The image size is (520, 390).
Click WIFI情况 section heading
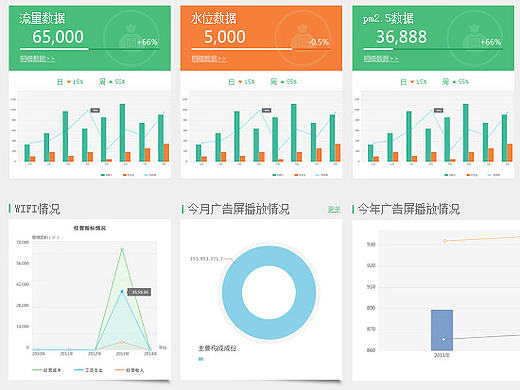37,209
